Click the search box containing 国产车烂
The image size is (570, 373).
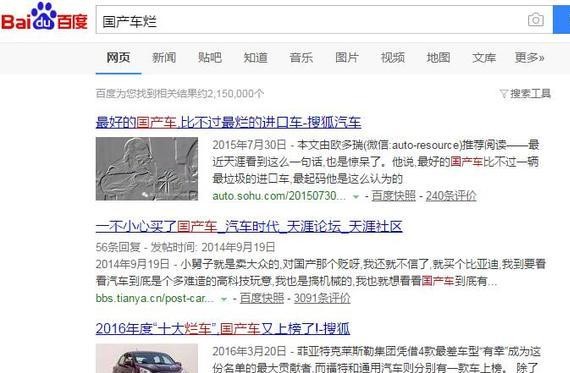pyautogui.click(x=324, y=20)
